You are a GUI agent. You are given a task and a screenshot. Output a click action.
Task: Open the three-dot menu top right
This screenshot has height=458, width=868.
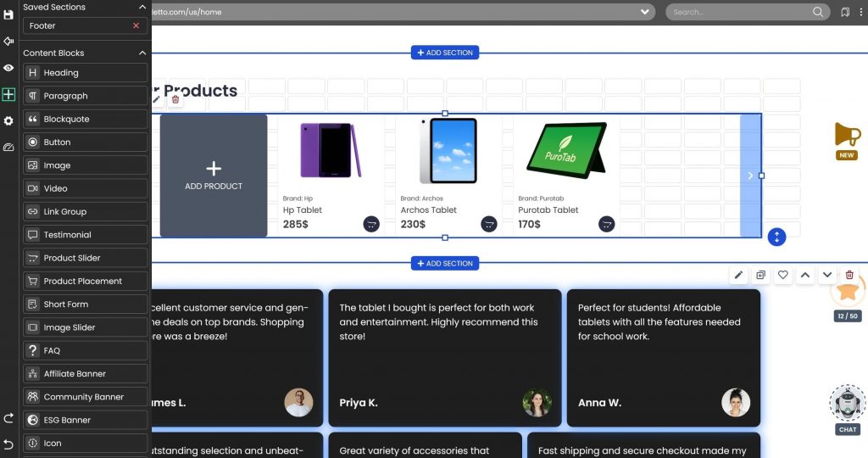tap(861, 12)
